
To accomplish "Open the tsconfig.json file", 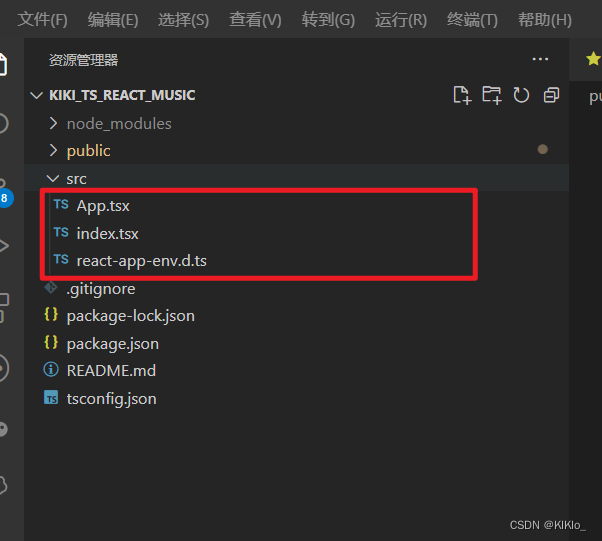I will tap(111, 399).
